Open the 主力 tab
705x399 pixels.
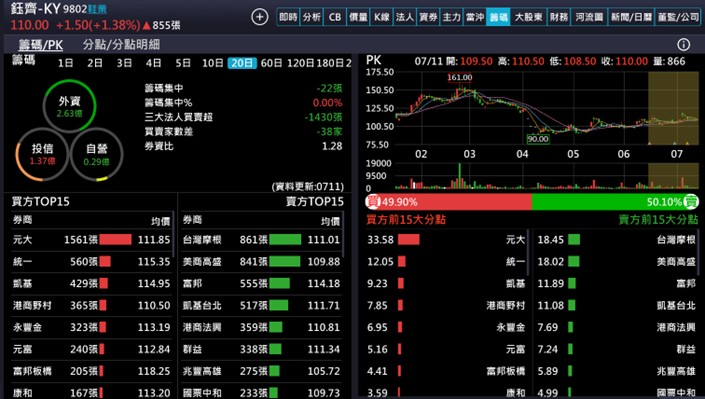(452, 17)
